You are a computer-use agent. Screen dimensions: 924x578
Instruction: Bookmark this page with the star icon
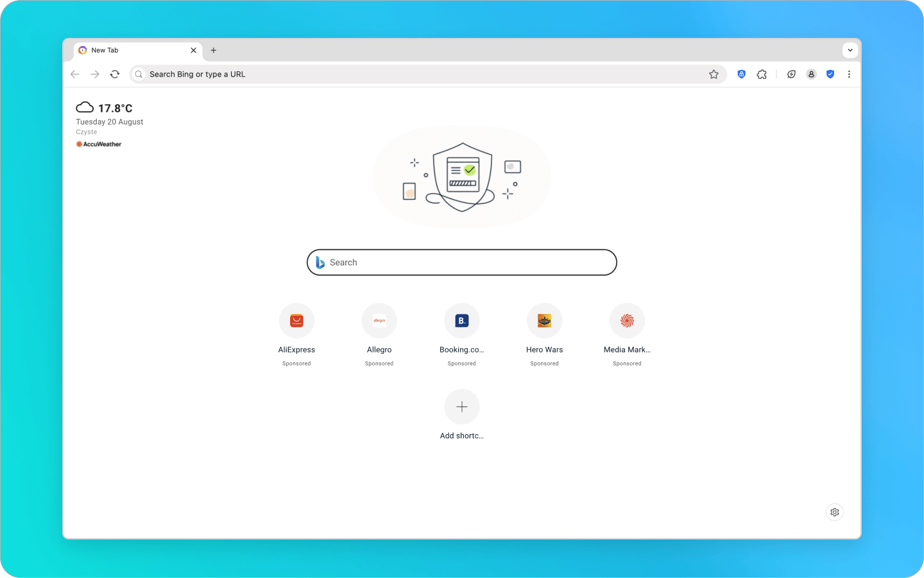[714, 74]
